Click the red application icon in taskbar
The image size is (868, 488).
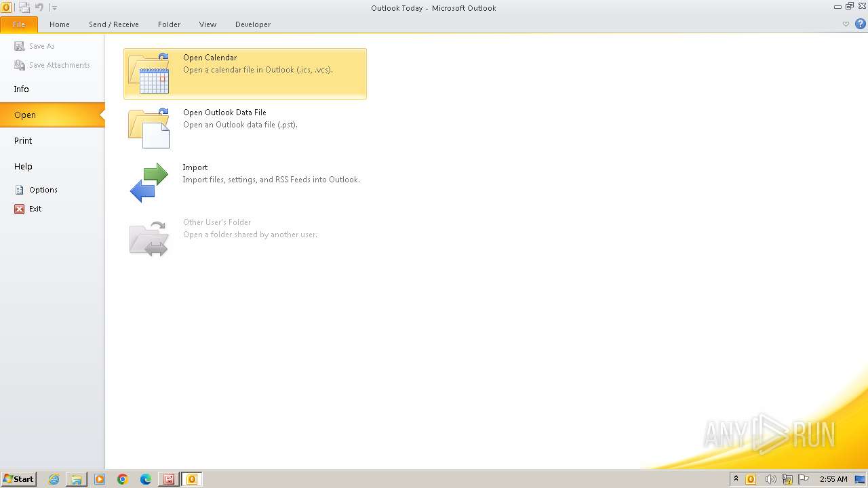tap(169, 479)
